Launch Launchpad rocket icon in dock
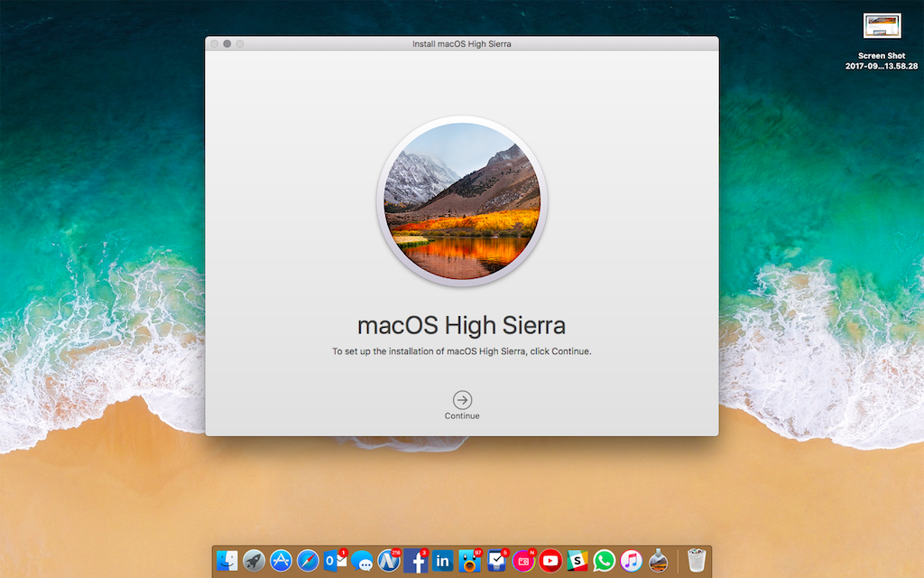The width and height of the screenshot is (924, 578). pyautogui.click(x=254, y=561)
